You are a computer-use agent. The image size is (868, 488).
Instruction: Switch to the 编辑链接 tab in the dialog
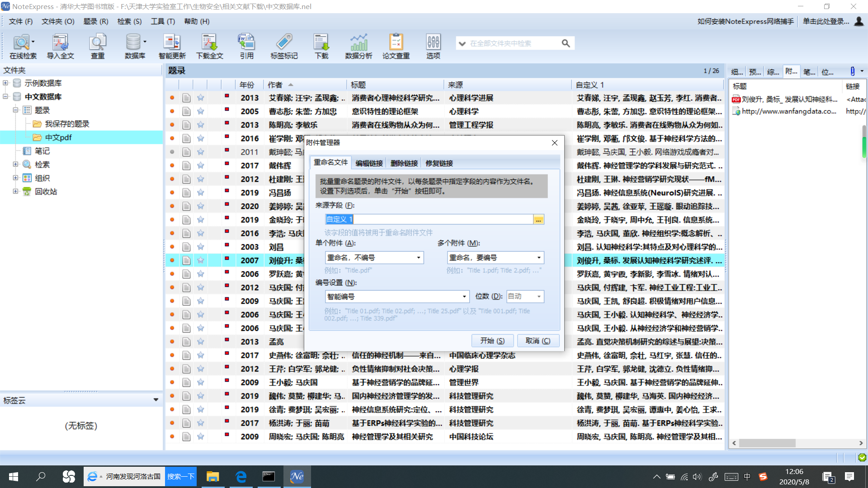click(368, 163)
